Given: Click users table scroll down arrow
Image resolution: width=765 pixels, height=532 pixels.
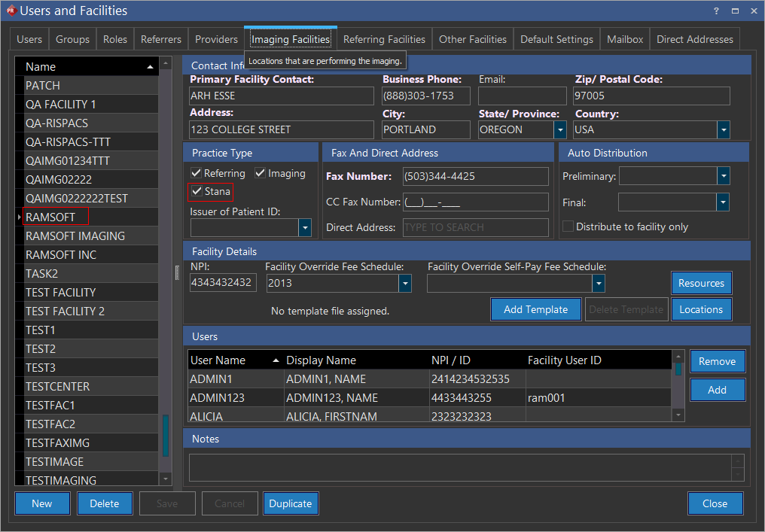Looking at the screenshot, I should [678, 415].
